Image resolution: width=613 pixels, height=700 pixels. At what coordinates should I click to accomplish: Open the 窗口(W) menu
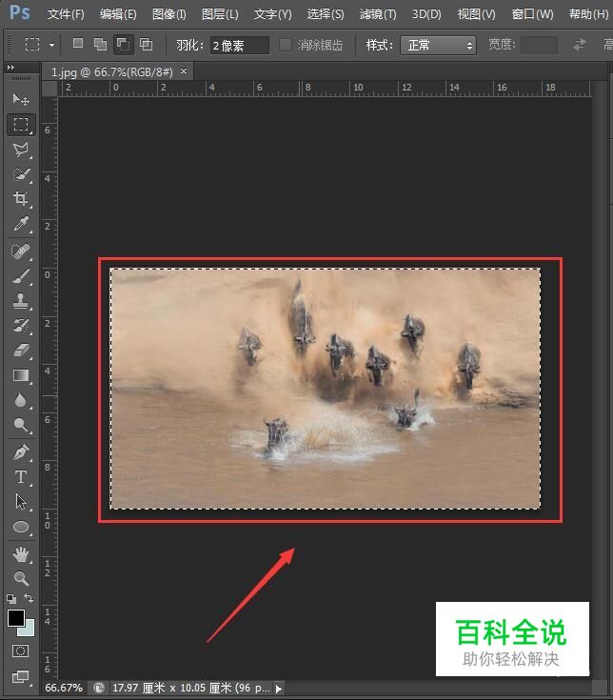pos(533,14)
